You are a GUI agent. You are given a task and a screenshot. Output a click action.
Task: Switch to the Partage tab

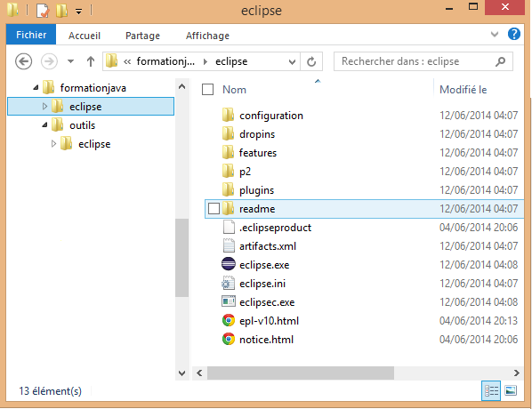pos(142,36)
